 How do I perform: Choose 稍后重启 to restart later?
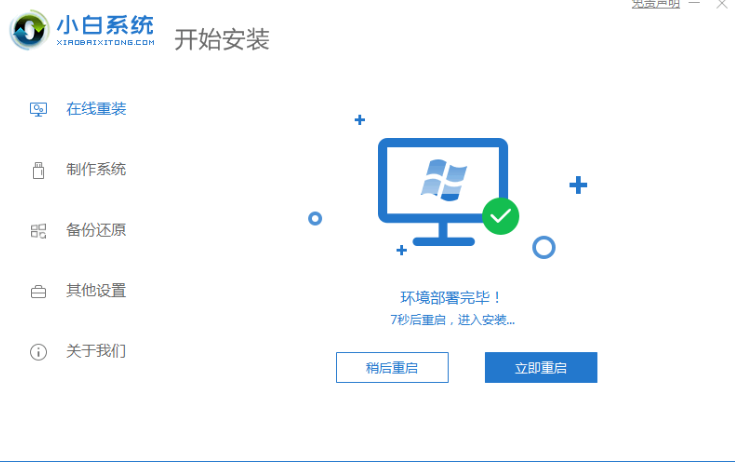tap(392, 367)
